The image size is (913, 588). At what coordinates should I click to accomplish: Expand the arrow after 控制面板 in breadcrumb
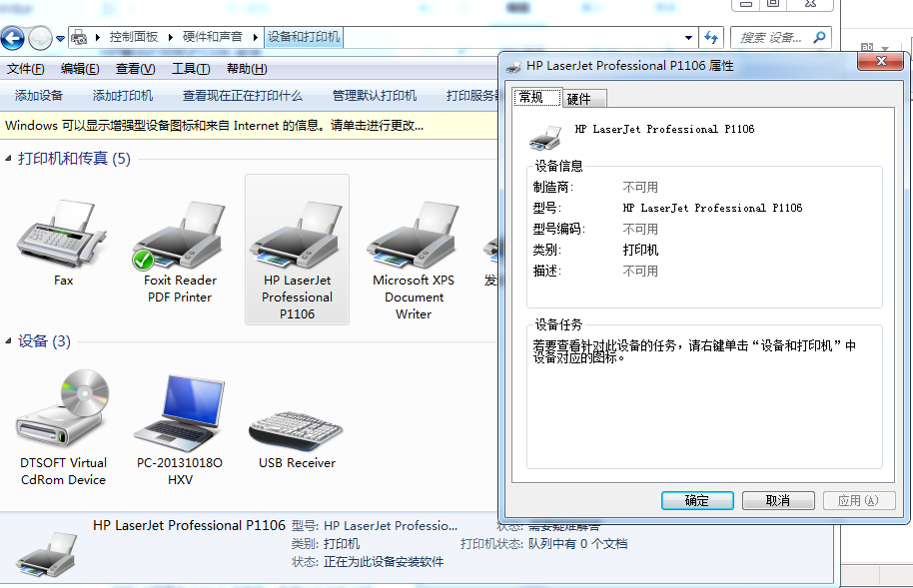pos(171,37)
